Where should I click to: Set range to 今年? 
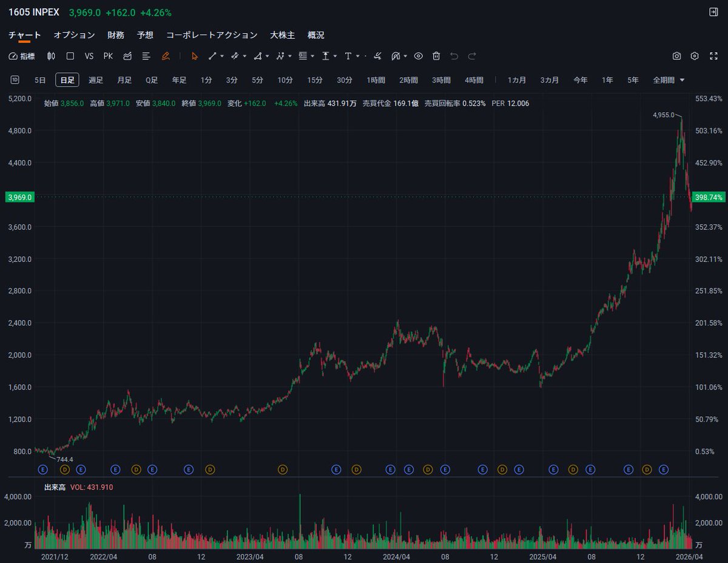[581, 80]
